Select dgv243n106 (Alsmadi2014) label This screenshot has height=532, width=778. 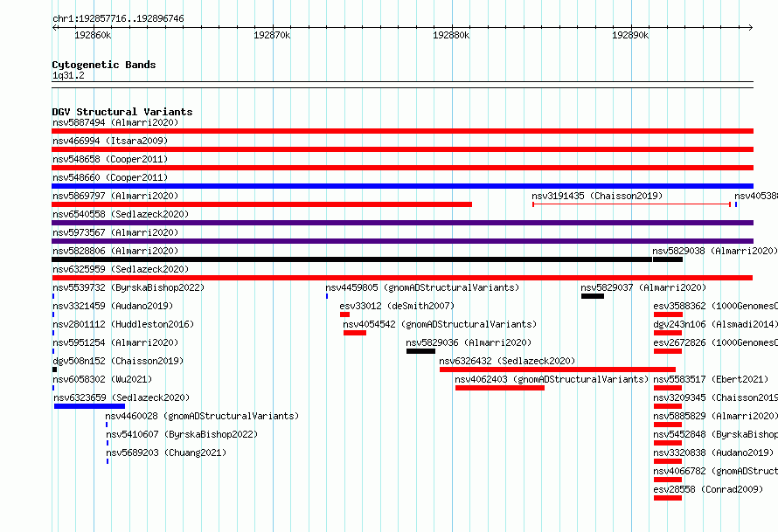(x=715, y=324)
